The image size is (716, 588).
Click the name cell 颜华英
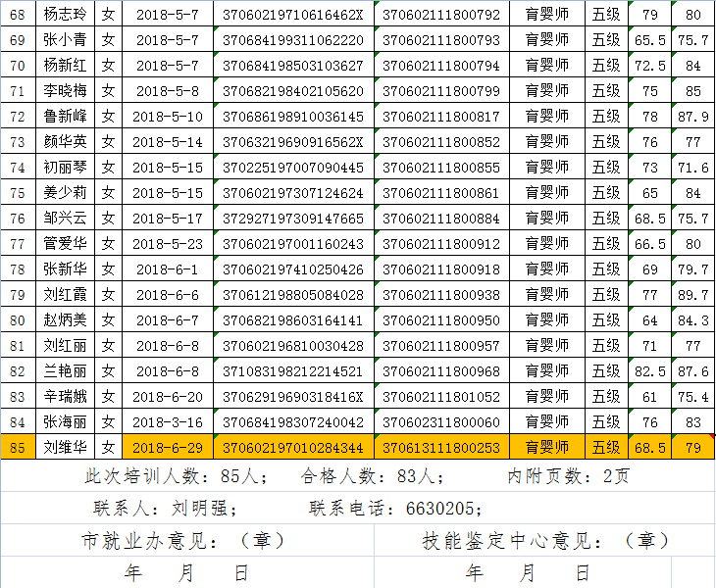tap(66, 142)
